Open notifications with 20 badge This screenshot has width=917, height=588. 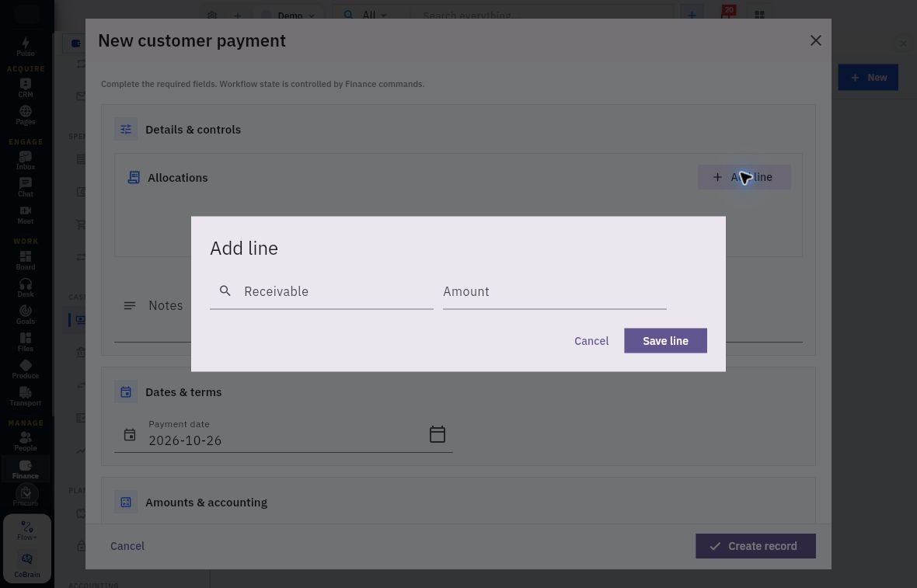point(726,14)
